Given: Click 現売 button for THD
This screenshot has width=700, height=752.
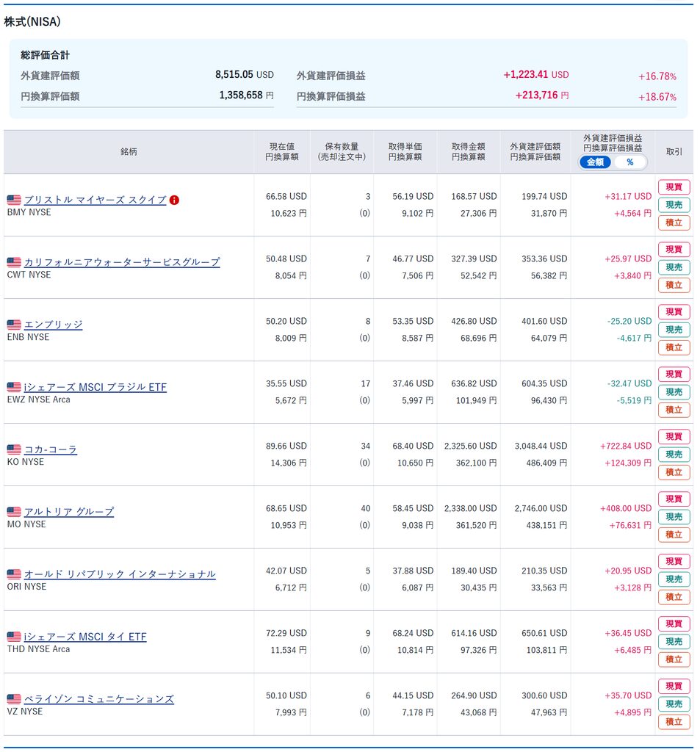Looking at the screenshot, I should tap(674, 641).
